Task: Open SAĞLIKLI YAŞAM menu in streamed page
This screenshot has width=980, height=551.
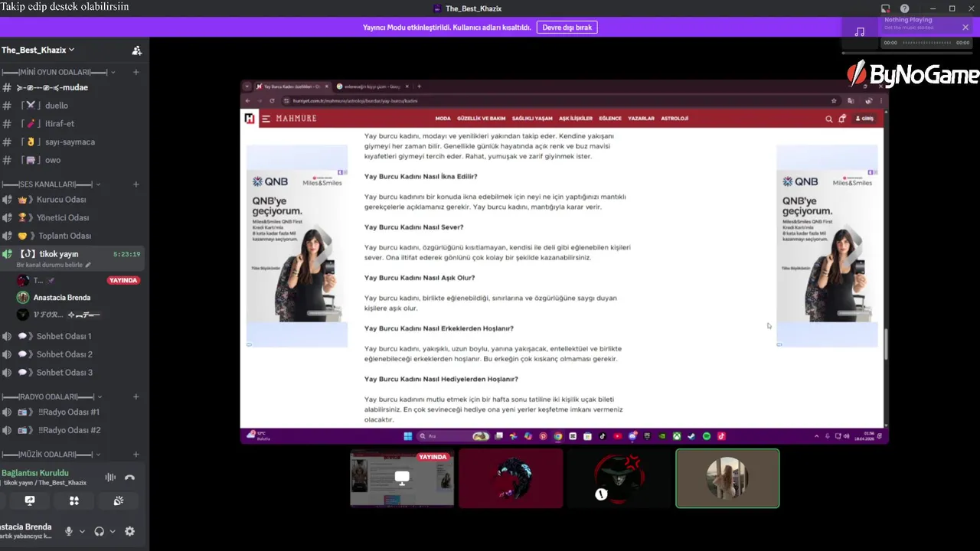Action: pos(532,119)
